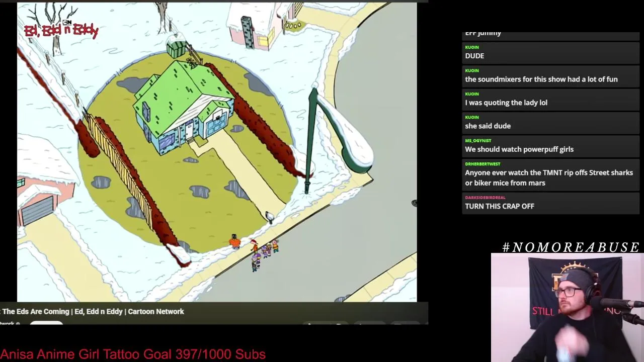Click the streamer webcam feed
The image size is (644, 362).
(568, 307)
